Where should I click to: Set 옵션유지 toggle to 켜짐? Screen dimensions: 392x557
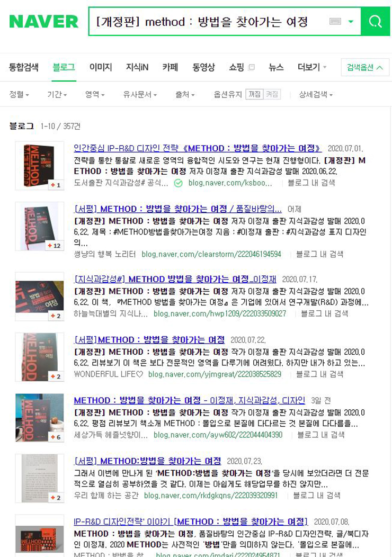[x=272, y=94]
